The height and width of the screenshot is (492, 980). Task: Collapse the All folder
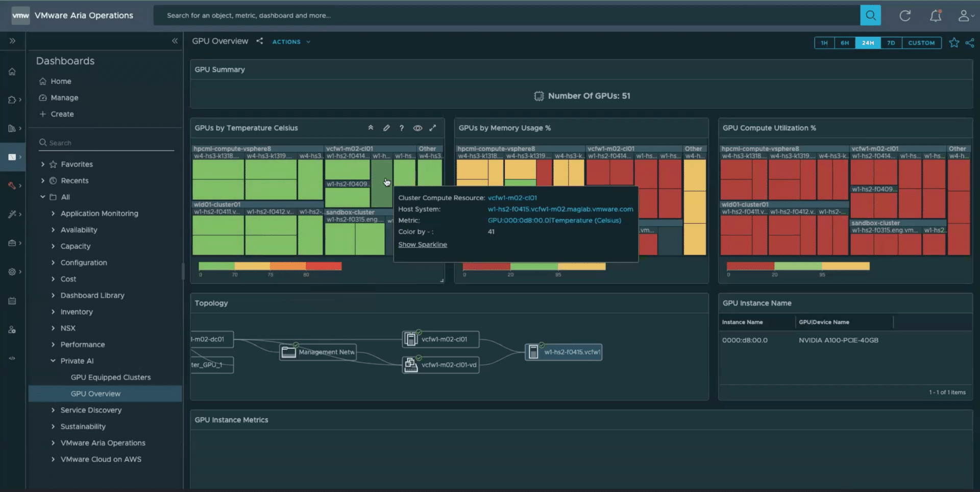tap(43, 197)
